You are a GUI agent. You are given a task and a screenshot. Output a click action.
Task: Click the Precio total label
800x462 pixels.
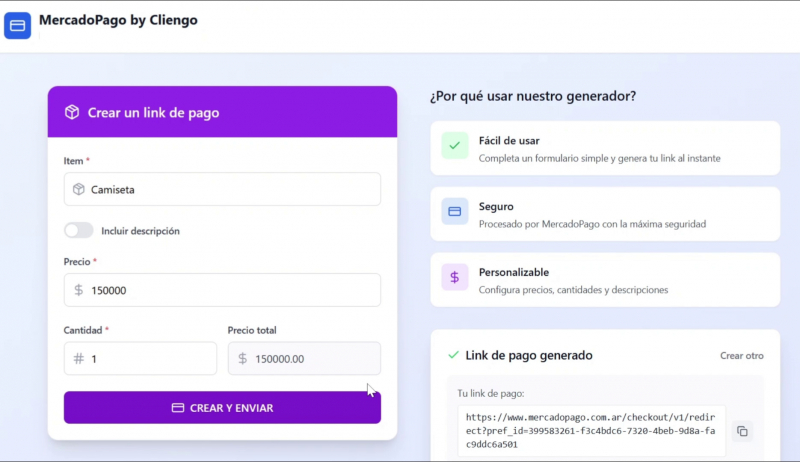[252, 330]
